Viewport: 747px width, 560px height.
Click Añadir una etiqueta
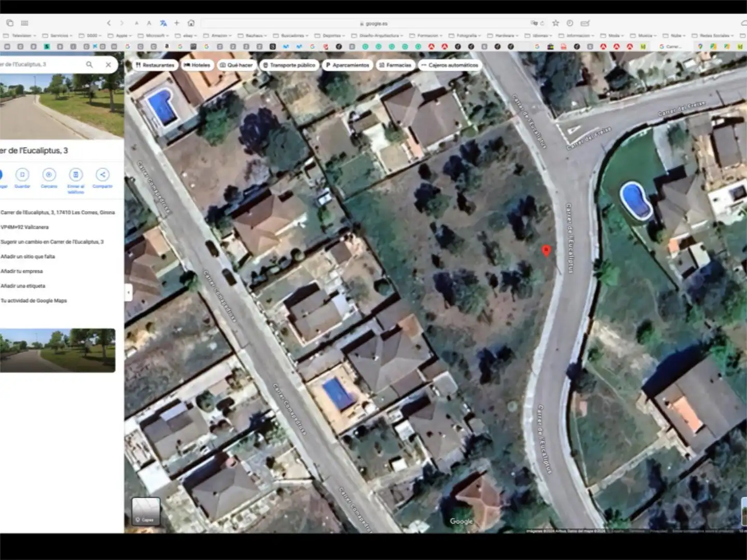point(23,286)
